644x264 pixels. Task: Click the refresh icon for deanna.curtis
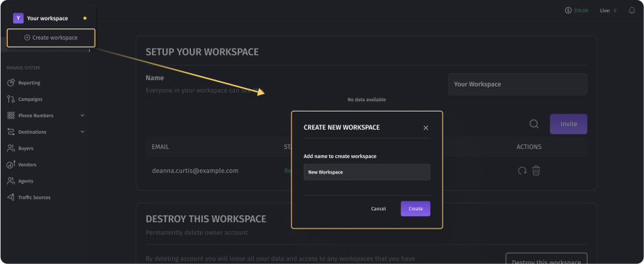click(522, 171)
